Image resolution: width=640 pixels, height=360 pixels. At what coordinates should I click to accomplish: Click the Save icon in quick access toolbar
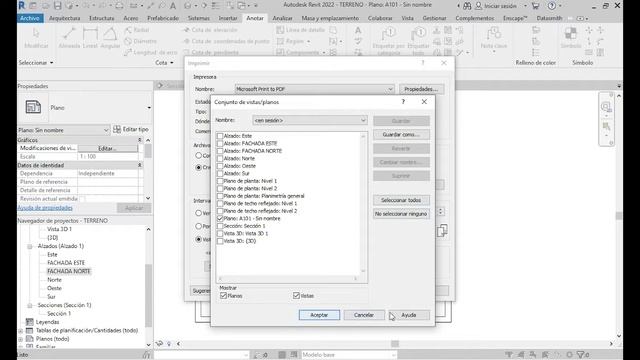[x=58, y=6]
